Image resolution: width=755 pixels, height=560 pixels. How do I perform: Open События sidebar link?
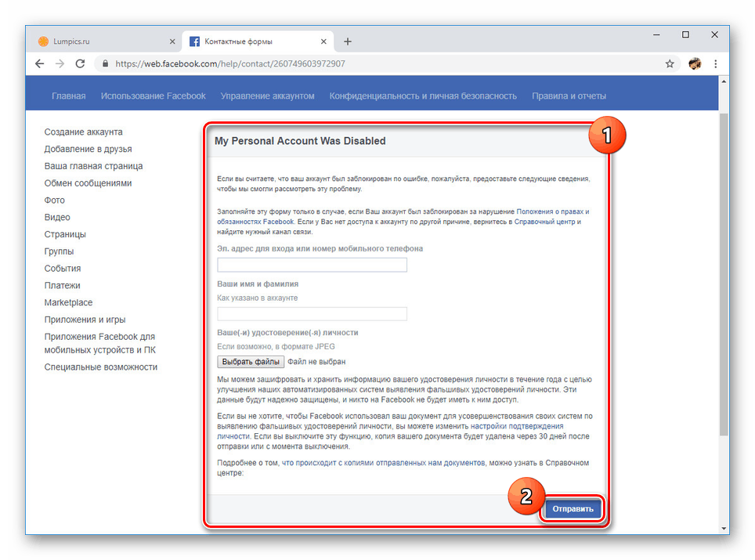[63, 269]
